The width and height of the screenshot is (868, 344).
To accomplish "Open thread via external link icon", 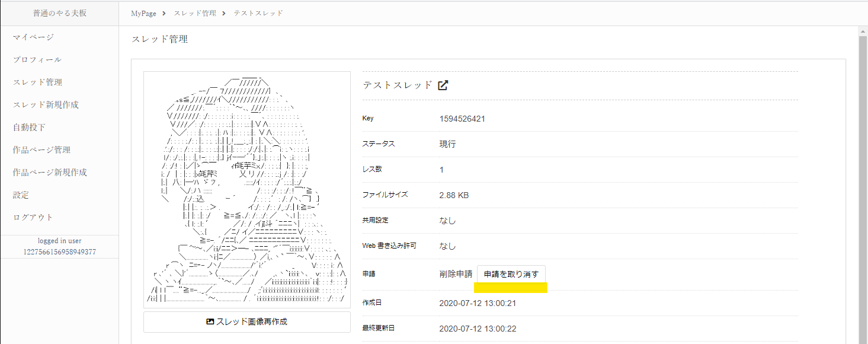I will pos(443,85).
